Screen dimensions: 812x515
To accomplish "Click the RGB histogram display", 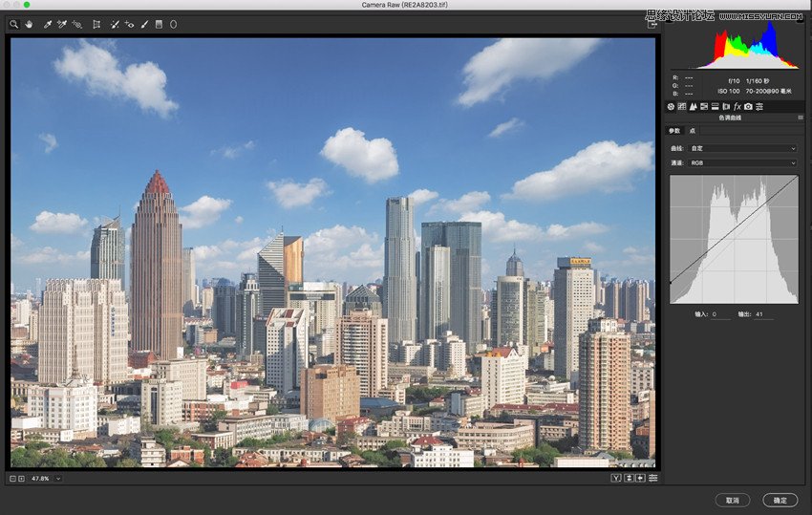I will 735,45.
